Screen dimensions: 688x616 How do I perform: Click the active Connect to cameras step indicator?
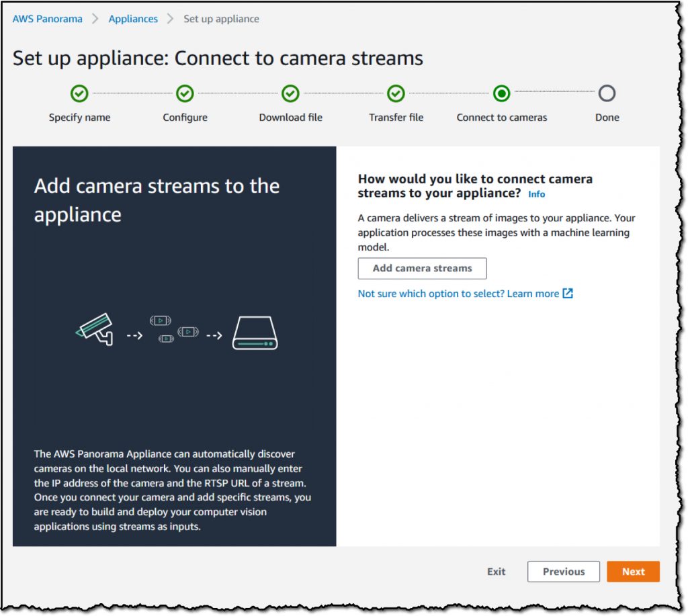point(501,93)
